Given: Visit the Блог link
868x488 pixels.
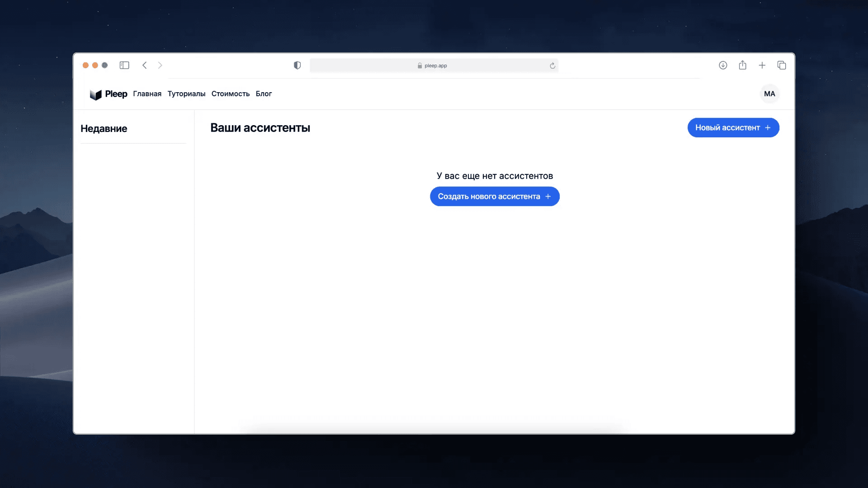Looking at the screenshot, I should 264,94.
